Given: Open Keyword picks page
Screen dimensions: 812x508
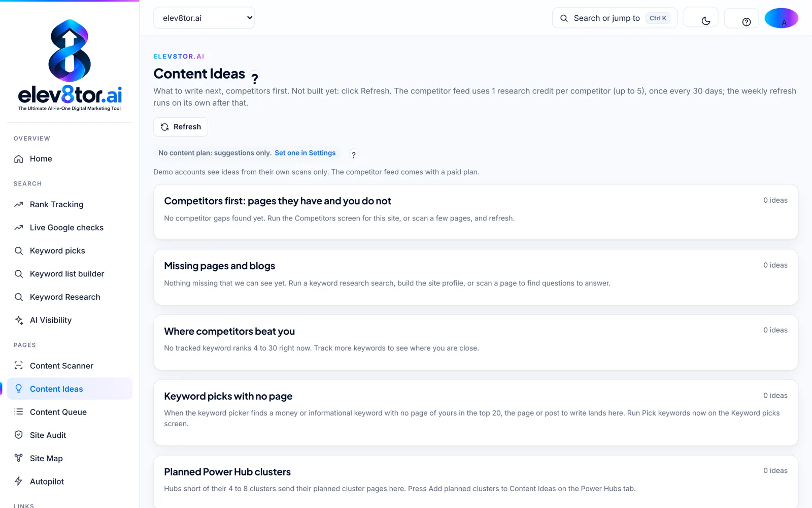Looking at the screenshot, I should pos(70,250).
